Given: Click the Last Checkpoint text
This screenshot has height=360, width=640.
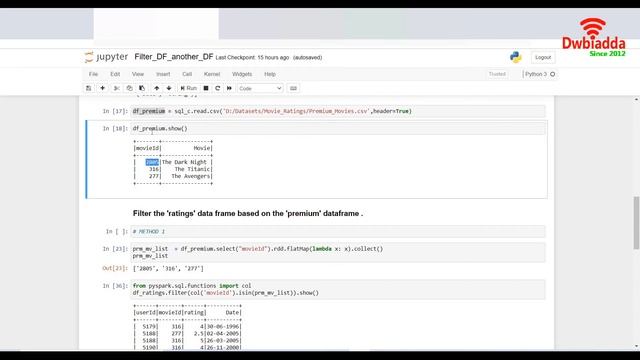Looking at the screenshot, I should tap(252, 58).
